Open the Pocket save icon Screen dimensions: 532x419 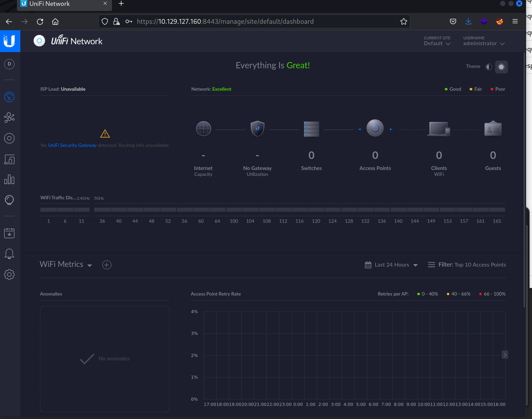point(453,21)
